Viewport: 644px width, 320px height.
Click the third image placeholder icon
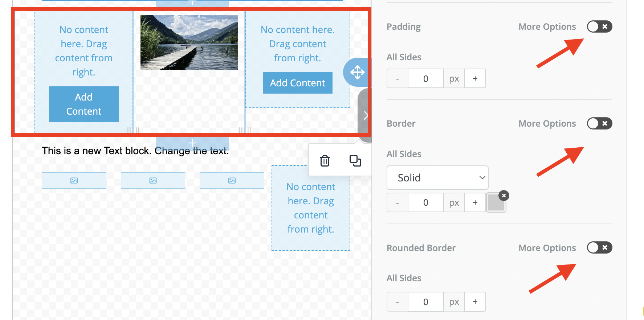[232, 180]
